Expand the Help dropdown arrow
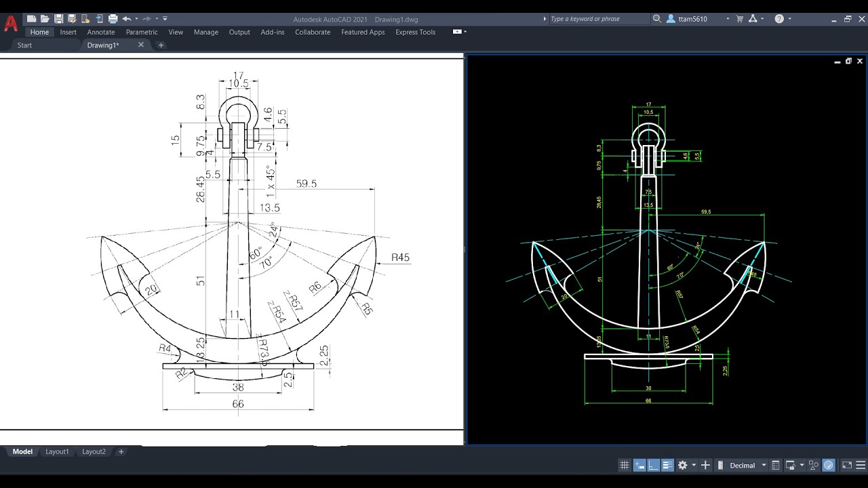This screenshot has width=868, height=488. (790, 19)
